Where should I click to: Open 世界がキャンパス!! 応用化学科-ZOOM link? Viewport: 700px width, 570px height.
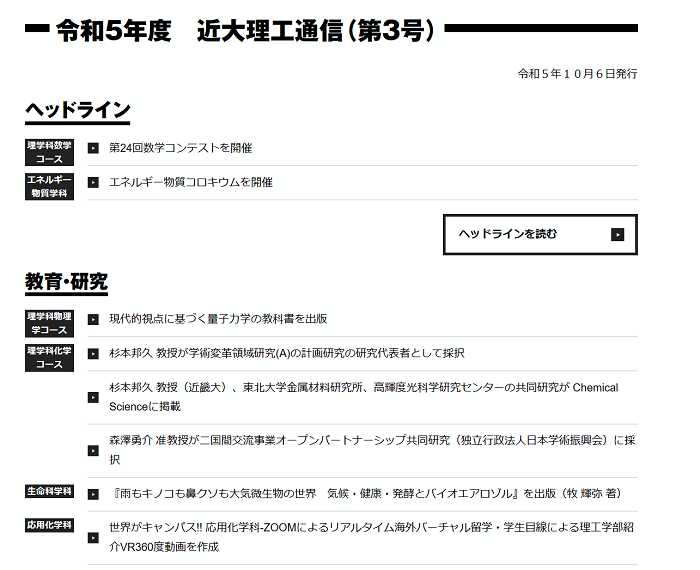tap(371, 537)
